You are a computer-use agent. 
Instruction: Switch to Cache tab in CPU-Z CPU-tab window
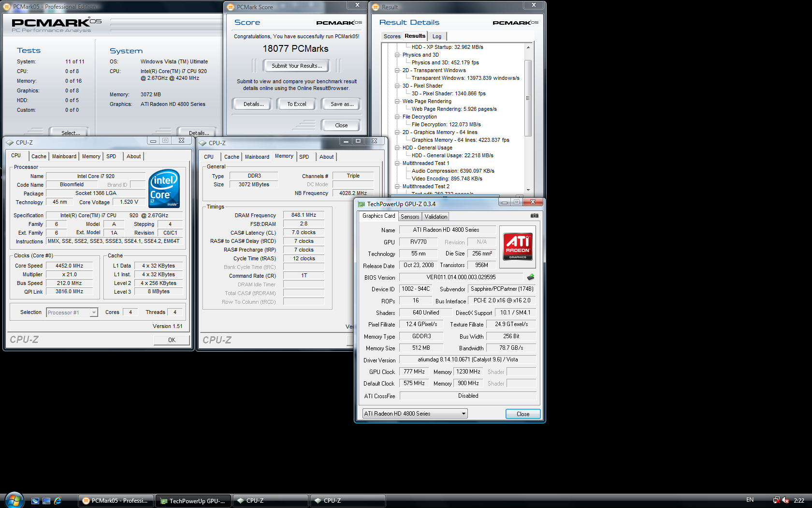39,156
